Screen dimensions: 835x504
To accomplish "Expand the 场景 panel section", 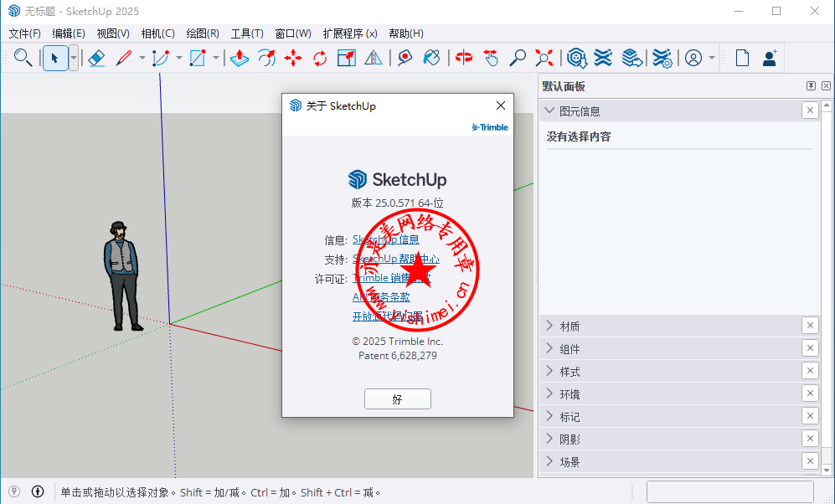I will (x=549, y=461).
